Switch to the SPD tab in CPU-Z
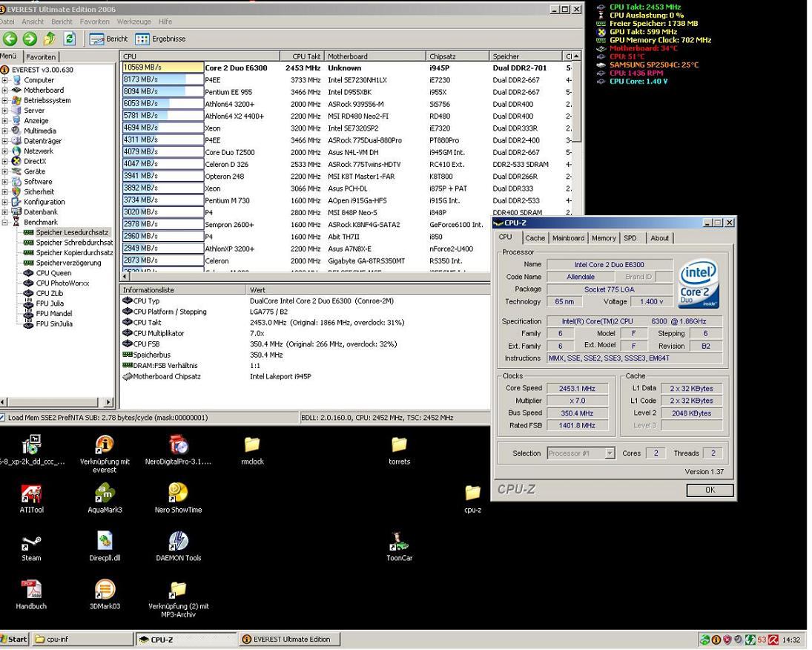Screen dimensions: 812x650 [630, 238]
